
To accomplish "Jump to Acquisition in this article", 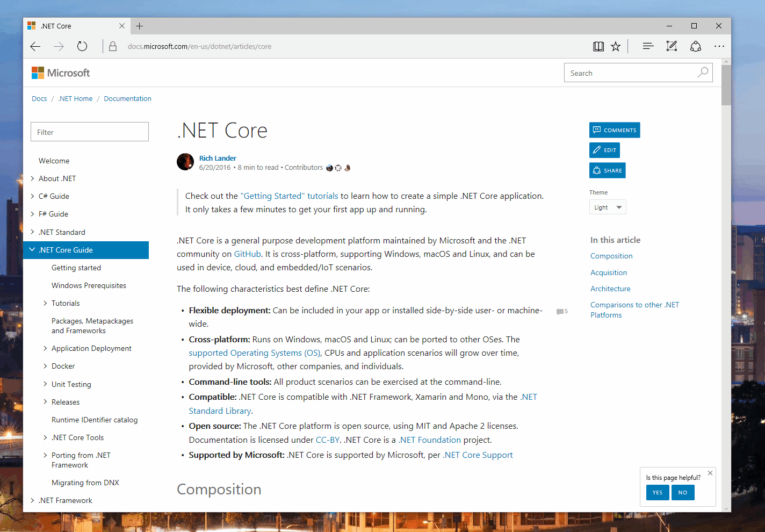I will tap(609, 272).
